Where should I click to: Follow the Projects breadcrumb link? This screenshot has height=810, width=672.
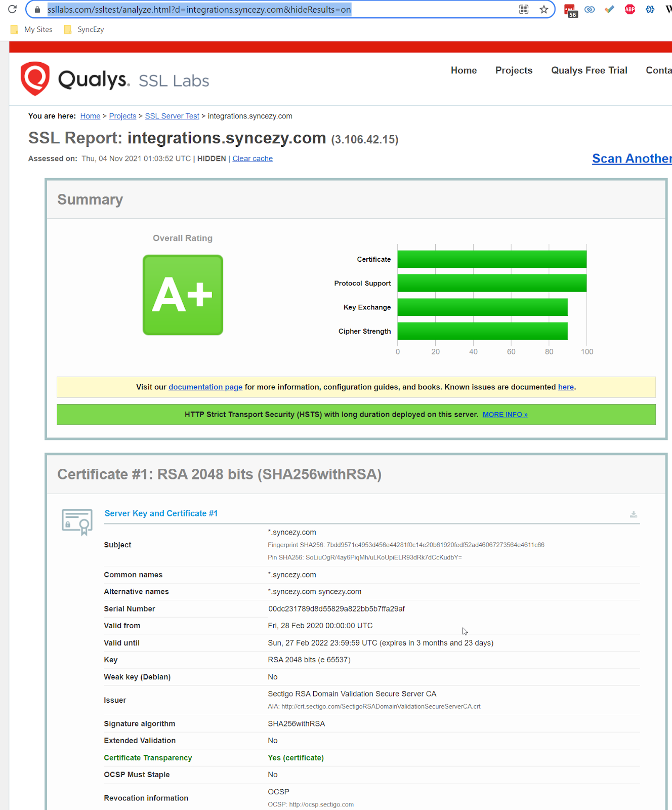click(122, 116)
